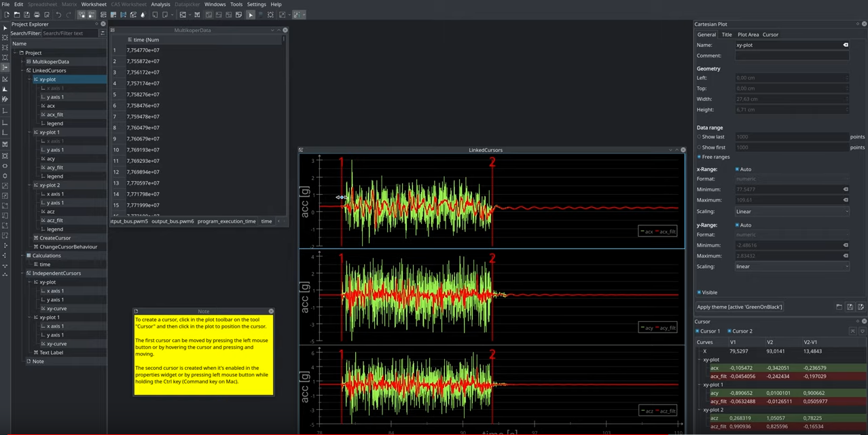Switch to the Title tab
The height and width of the screenshot is (435, 868).
click(727, 35)
